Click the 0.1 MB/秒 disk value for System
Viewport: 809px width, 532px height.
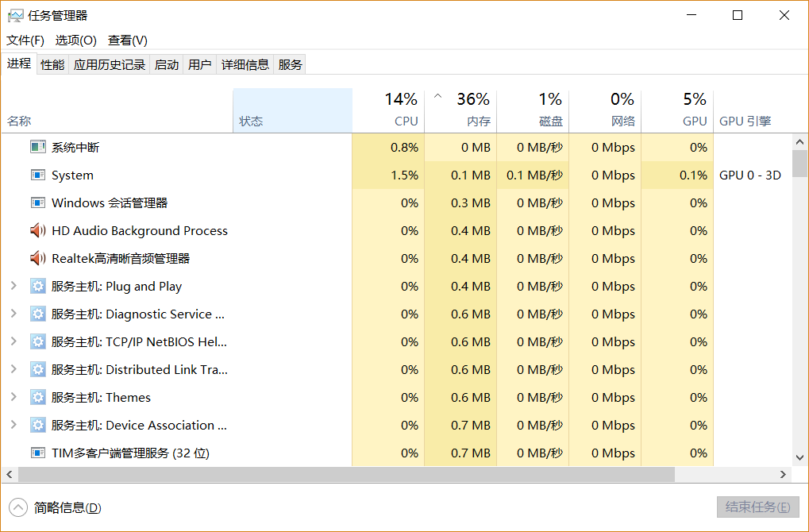(x=534, y=175)
